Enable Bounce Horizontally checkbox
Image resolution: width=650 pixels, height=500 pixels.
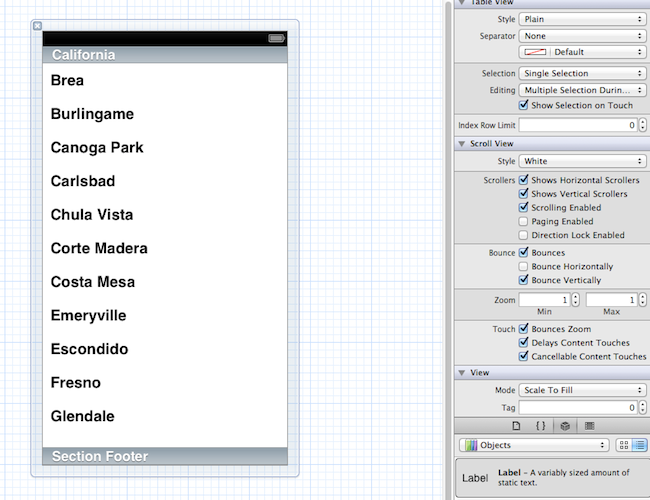pyautogui.click(x=524, y=266)
